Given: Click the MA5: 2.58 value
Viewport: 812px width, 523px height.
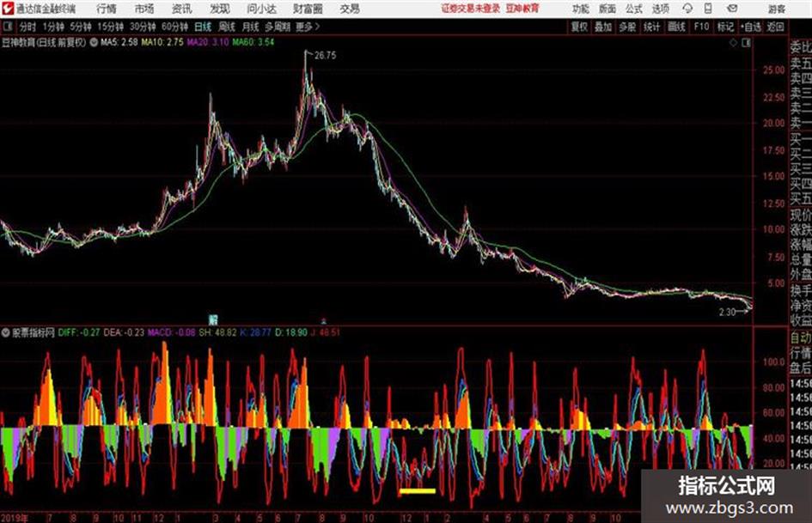Looking at the screenshot, I should pos(119,42).
